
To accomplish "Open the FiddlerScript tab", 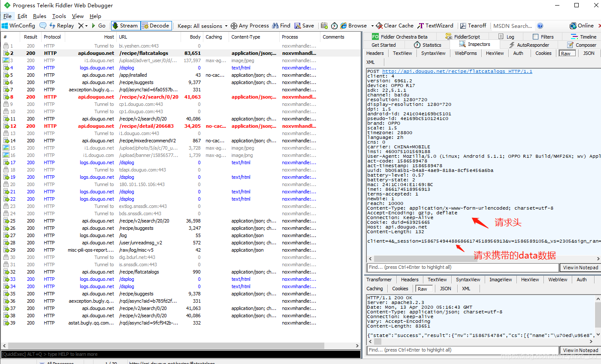I will pos(462,37).
